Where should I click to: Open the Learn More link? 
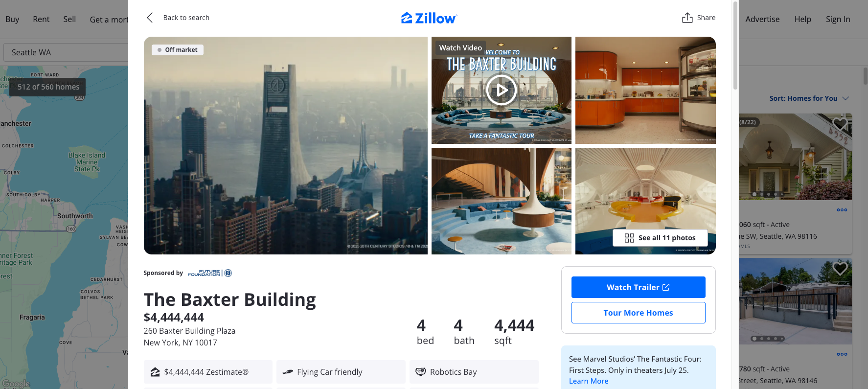click(x=589, y=381)
